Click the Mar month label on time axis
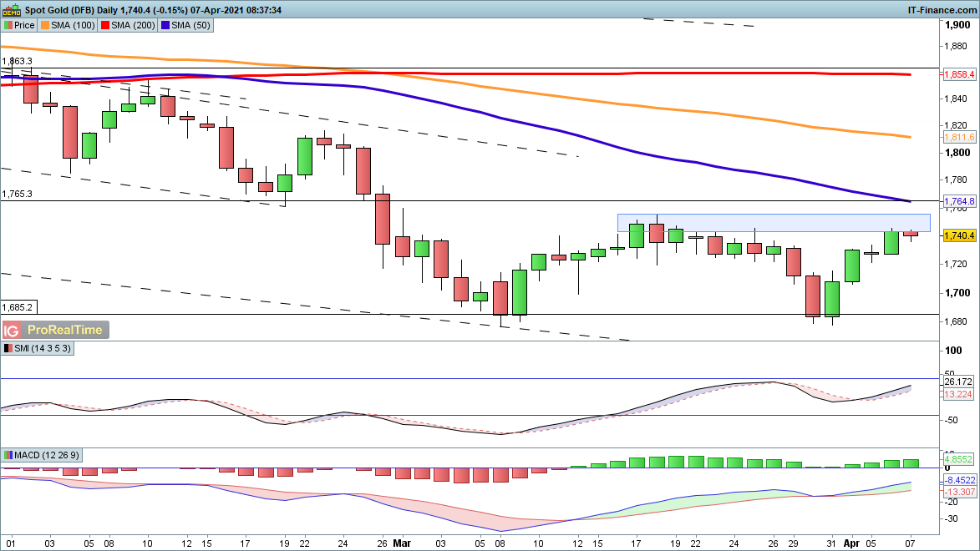Image resolution: width=980 pixels, height=551 pixels. [404, 541]
